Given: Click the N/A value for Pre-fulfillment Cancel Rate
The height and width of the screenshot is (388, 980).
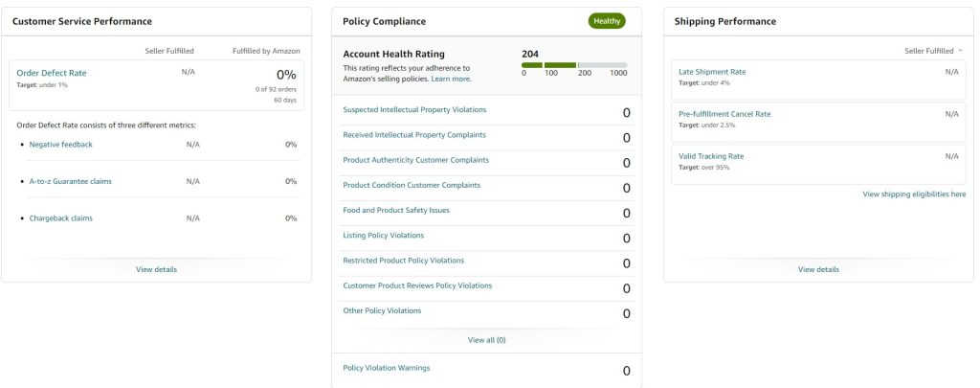Looking at the screenshot, I should (951, 114).
